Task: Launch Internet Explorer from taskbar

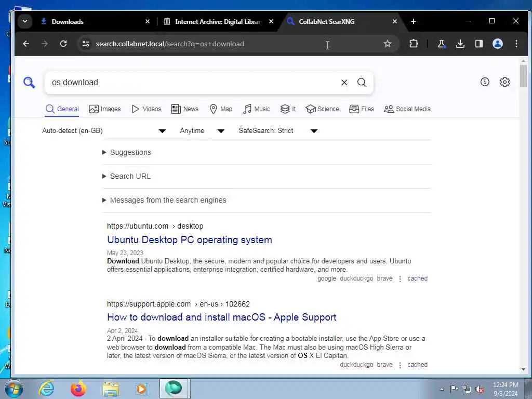Action: click(46, 389)
